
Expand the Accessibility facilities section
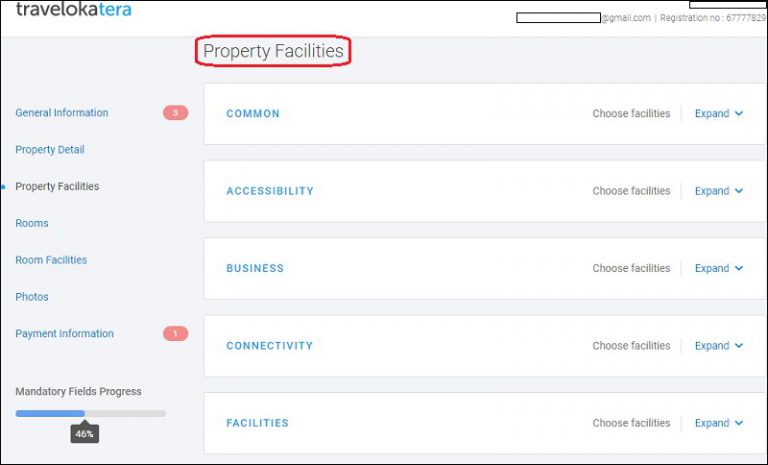click(x=718, y=191)
